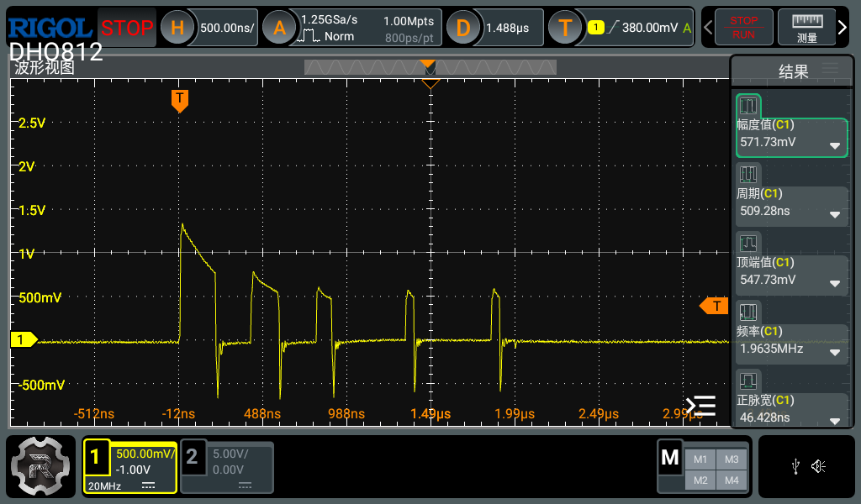This screenshot has height=504, width=861.
Task: Click the frequency measurement icon above 频率(C1)
Action: (x=748, y=312)
